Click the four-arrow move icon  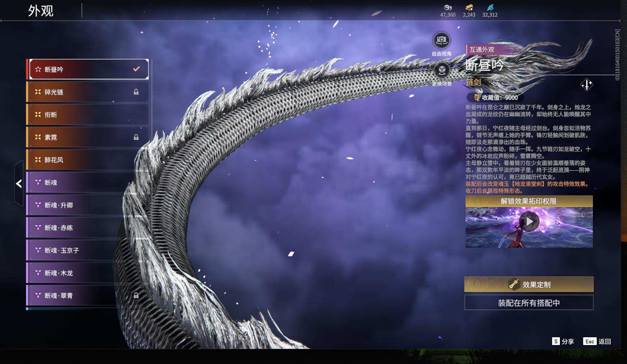pyautogui.click(x=587, y=85)
